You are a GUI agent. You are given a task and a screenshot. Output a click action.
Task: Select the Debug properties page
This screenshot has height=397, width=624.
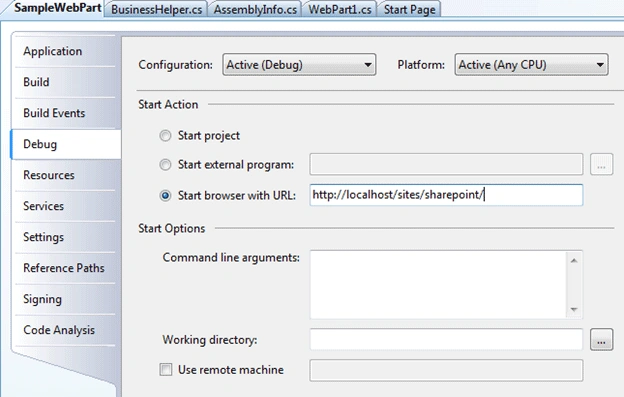click(x=66, y=144)
